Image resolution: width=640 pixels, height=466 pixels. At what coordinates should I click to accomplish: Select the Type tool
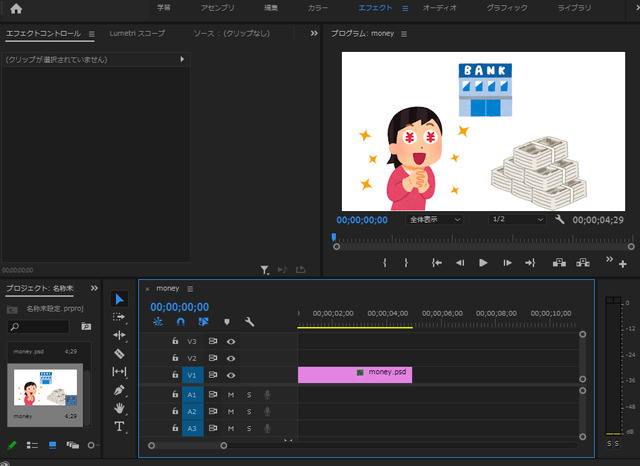(119, 426)
